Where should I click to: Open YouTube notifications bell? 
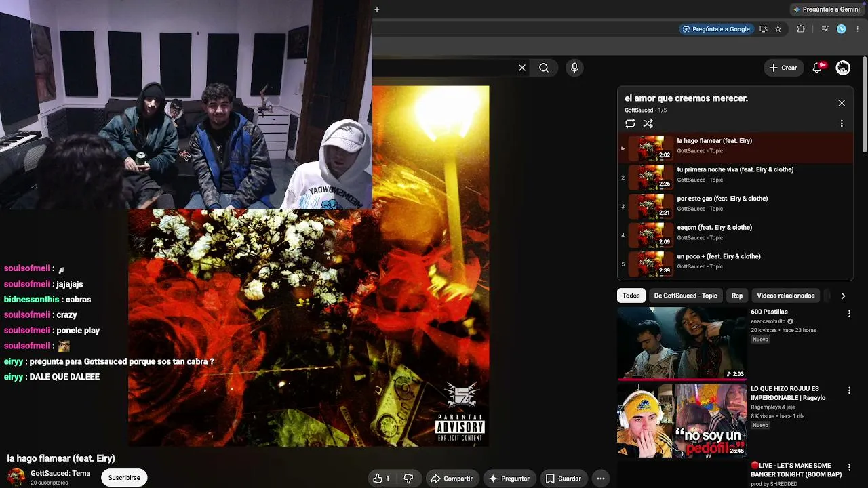pos(817,68)
